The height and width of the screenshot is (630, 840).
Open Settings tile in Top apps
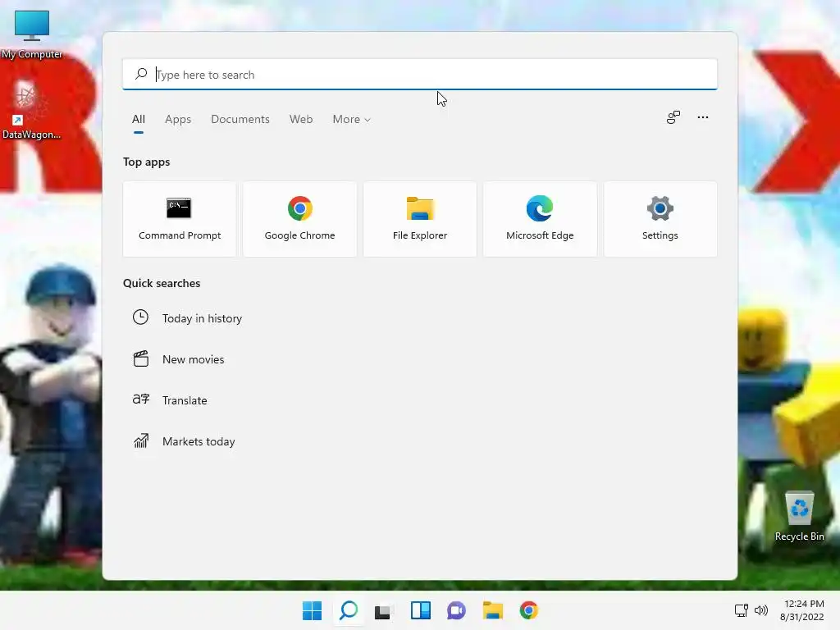point(660,219)
